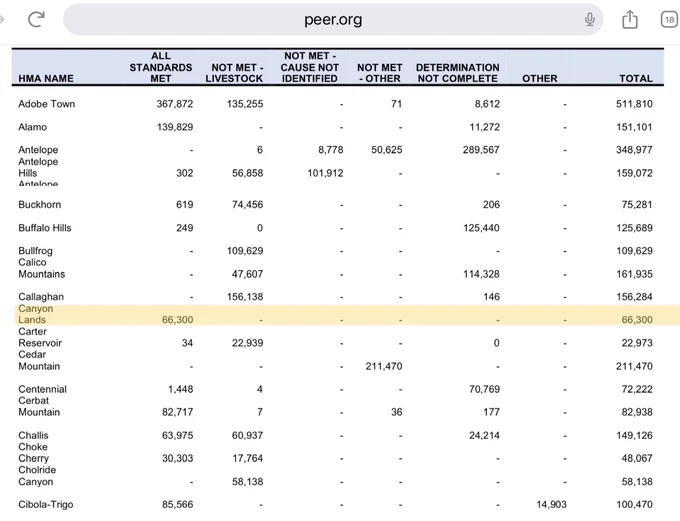Select the value 8,778 in Antelope row
This screenshot has width=680, height=521.
[x=330, y=150]
